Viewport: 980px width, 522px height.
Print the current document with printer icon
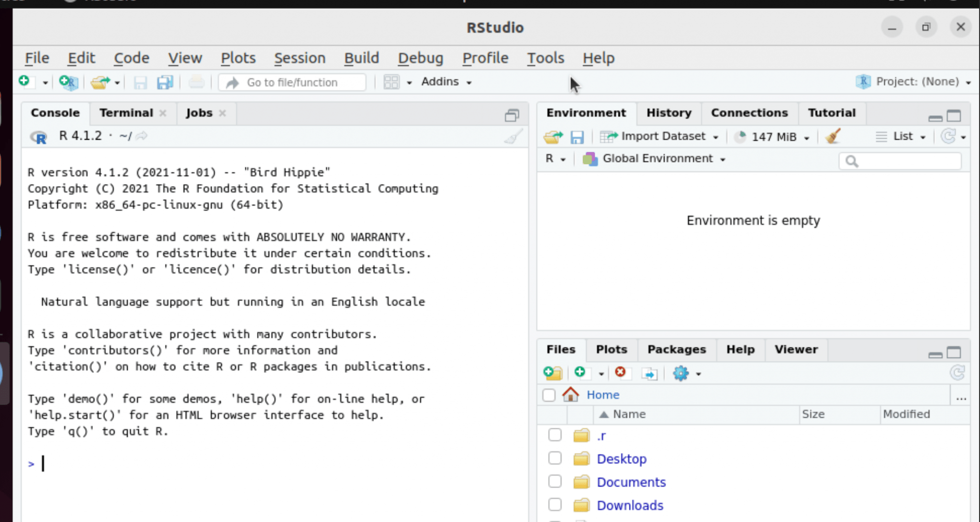(196, 81)
